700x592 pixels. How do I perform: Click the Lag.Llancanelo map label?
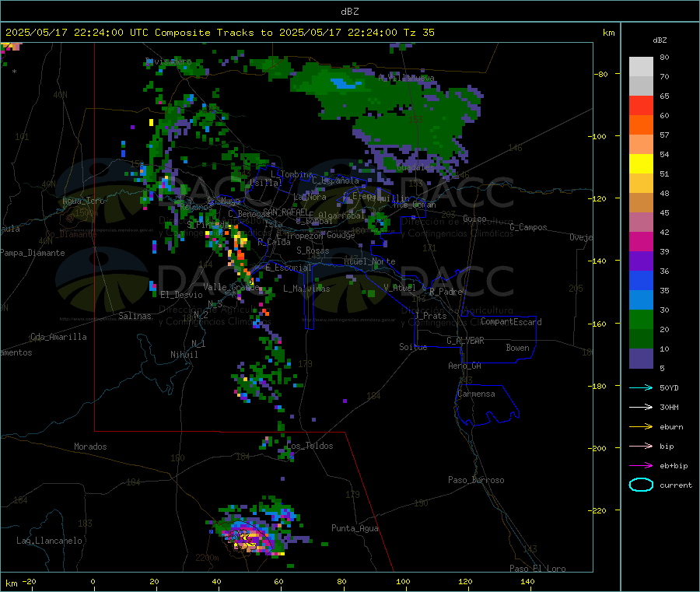point(49,541)
